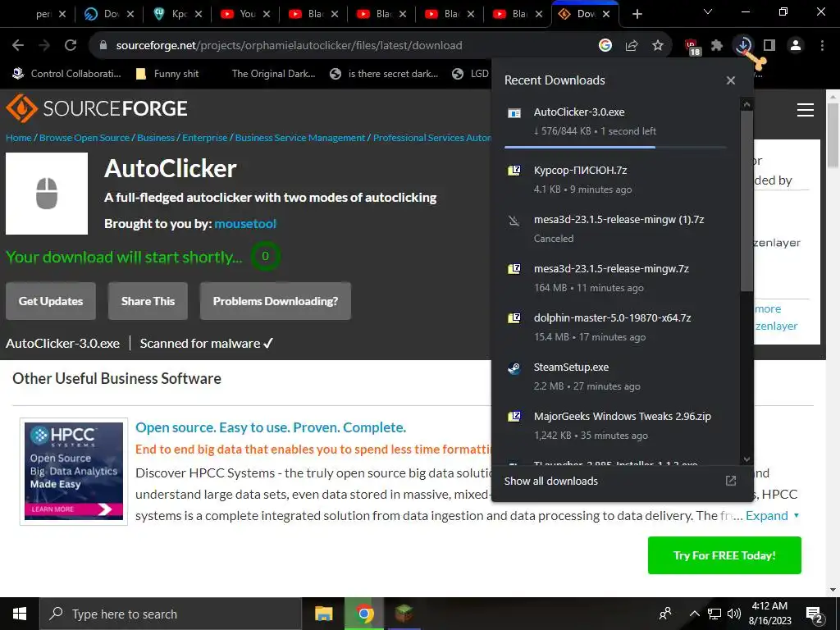Open 'Open source. Easy to use' headline
The image size is (840, 630).
[x=271, y=427]
